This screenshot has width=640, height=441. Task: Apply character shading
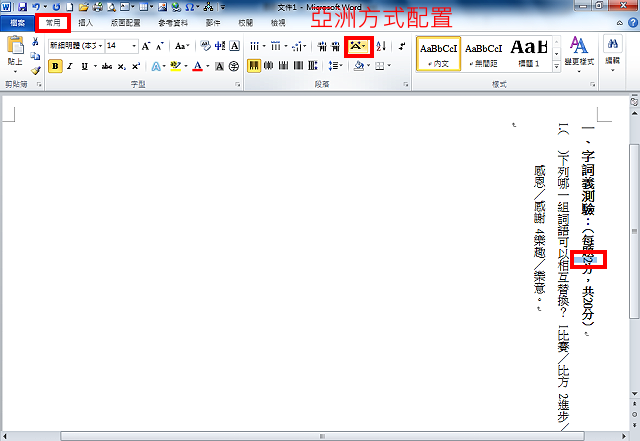(x=220, y=66)
